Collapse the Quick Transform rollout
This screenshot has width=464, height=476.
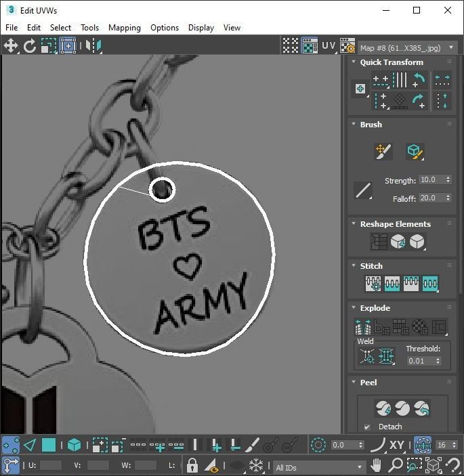click(354, 62)
